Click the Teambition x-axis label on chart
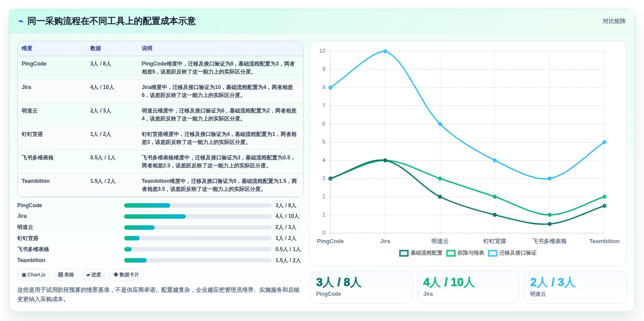The image size is (644, 321). pos(605,241)
